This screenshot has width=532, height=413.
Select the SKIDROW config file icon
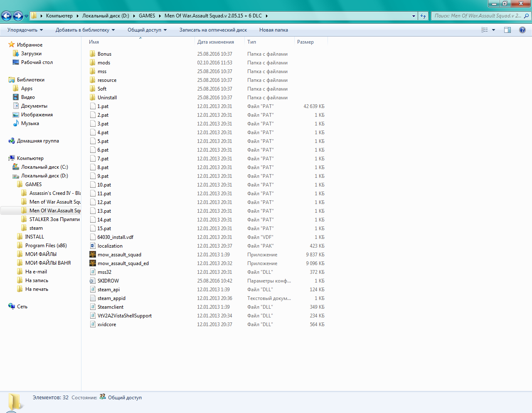click(93, 281)
